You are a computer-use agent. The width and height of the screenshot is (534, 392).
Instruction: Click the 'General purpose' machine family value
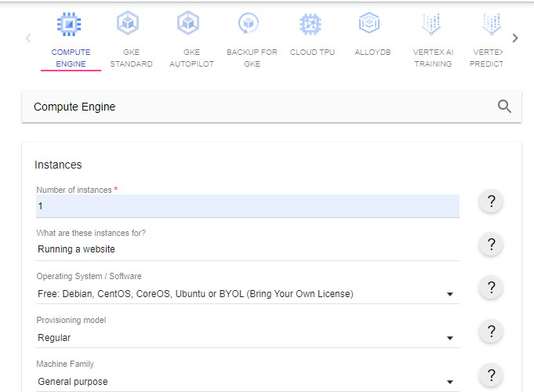coord(73,382)
